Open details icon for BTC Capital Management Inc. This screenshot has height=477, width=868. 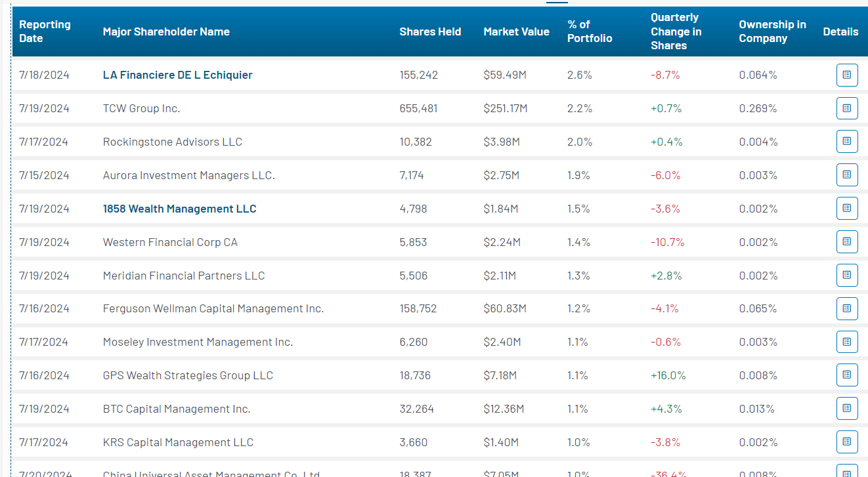click(847, 409)
